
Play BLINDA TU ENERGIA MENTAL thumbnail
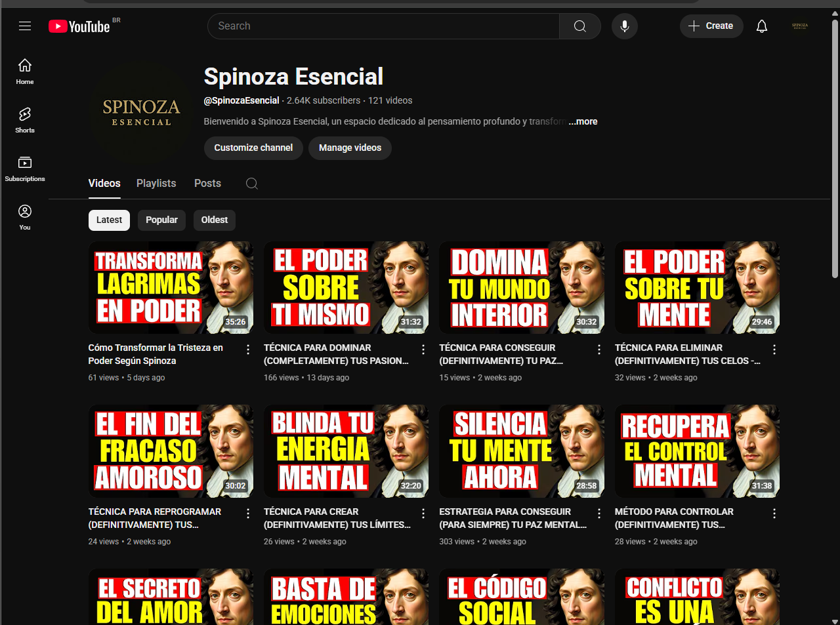click(346, 451)
